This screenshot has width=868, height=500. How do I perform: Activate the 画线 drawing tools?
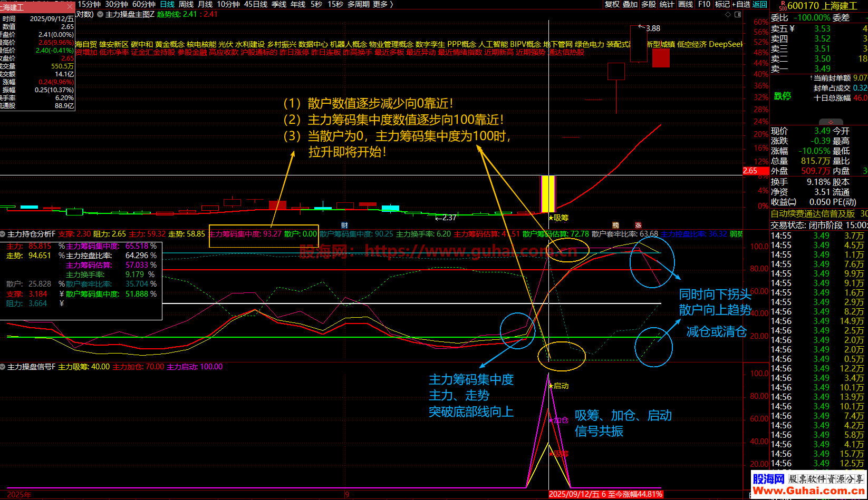(x=686, y=4)
